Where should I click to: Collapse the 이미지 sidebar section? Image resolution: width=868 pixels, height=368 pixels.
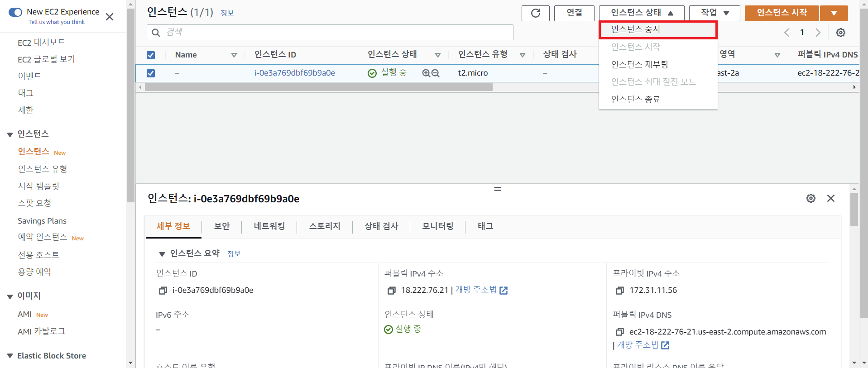click(x=10, y=296)
